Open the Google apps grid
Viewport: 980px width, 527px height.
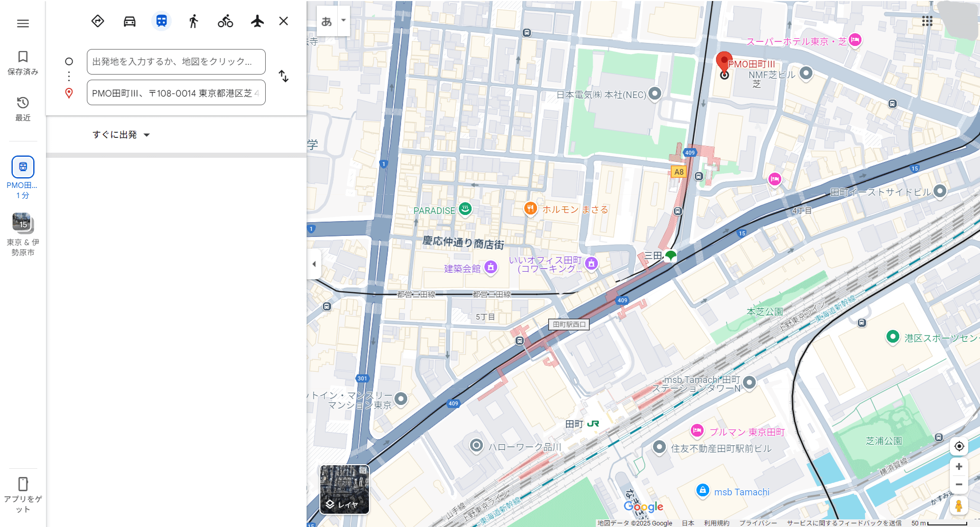point(927,21)
